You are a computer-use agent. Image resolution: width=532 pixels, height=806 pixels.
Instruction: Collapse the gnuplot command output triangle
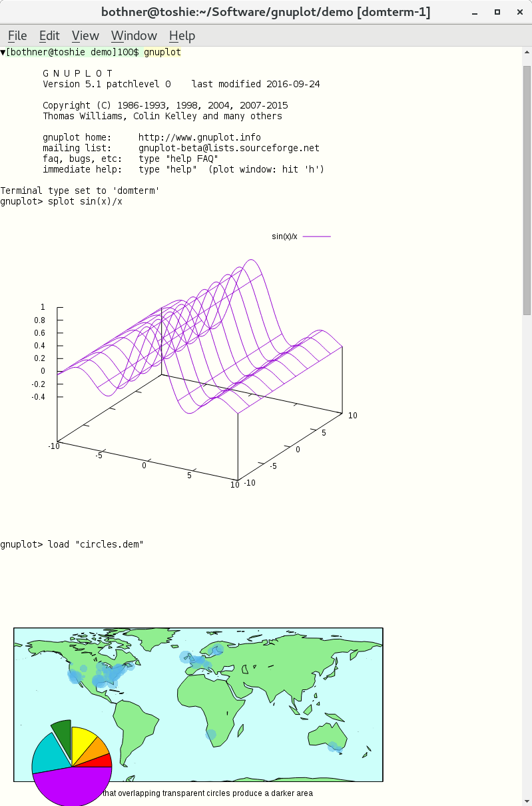click(x=3, y=52)
